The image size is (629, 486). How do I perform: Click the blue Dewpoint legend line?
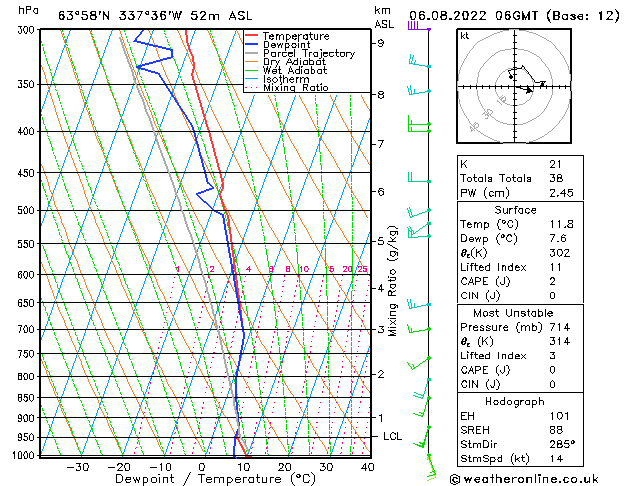(252, 45)
